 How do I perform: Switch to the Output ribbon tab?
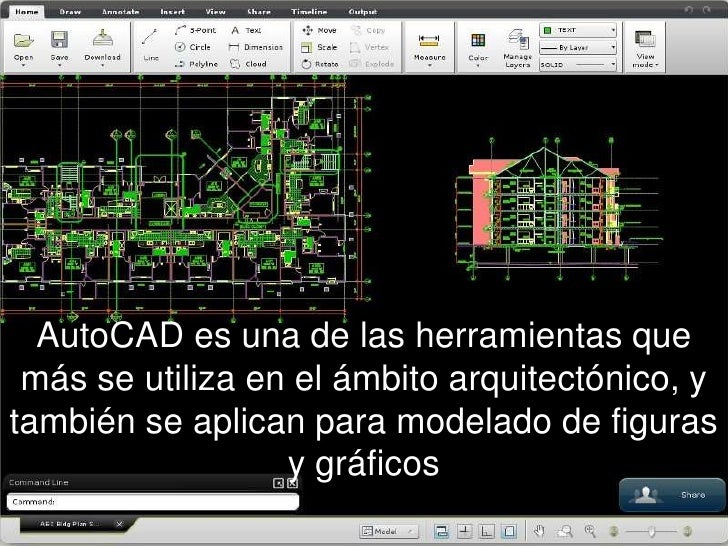[x=363, y=12]
